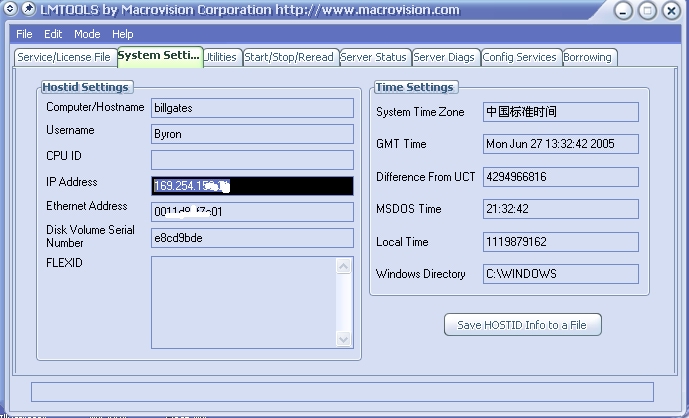The height and width of the screenshot is (418, 689).
Task: Click the System Time Zone label
Action: pyautogui.click(x=420, y=112)
